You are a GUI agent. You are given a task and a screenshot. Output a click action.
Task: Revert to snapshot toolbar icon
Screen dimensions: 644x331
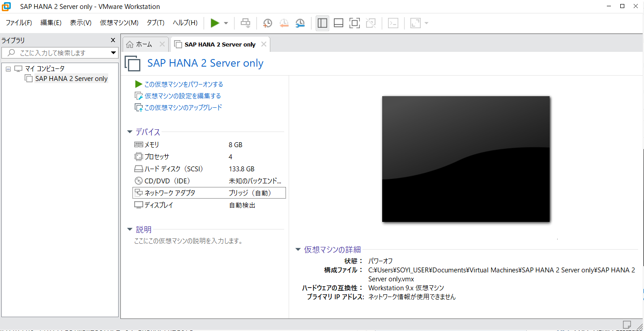pyautogui.click(x=284, y=23)
